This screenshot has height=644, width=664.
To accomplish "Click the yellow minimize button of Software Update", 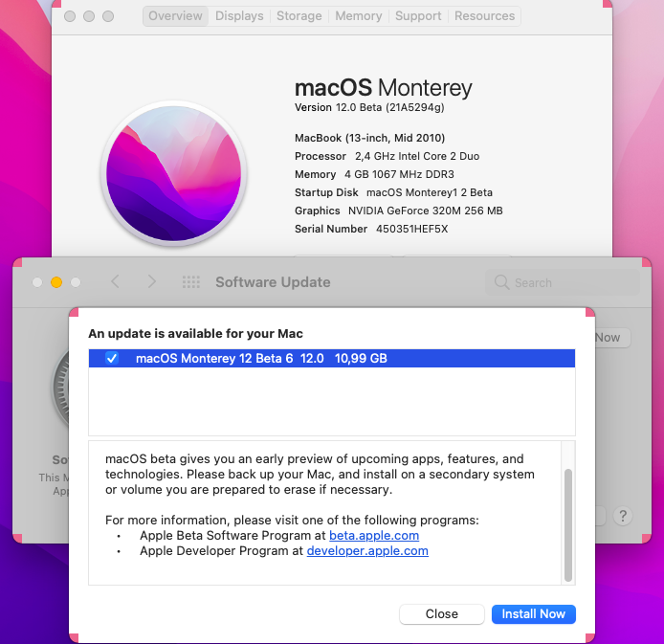I will pyautogui.click(x=56, y=282).
